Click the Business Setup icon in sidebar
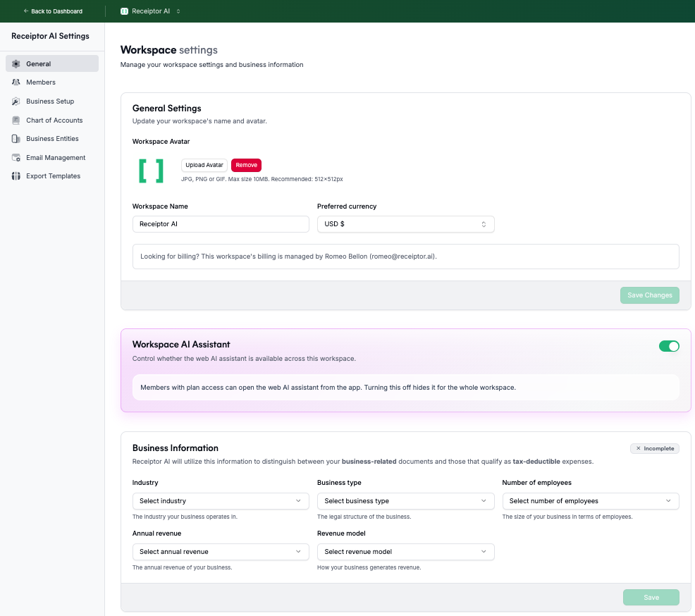The width and height of the screenshot is (695, 616). pos(16,101)
